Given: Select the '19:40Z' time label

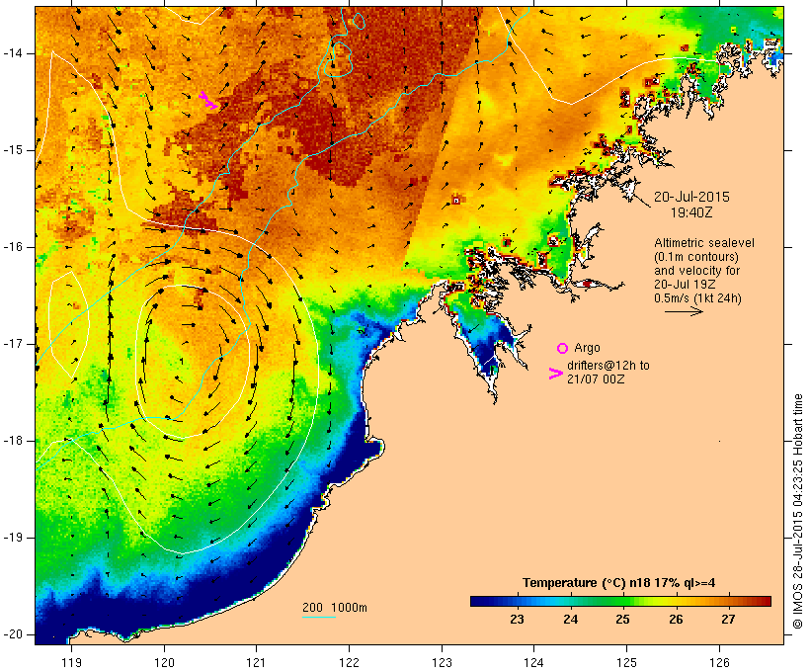Looking at the screenshot, I should tap(691, 212).
